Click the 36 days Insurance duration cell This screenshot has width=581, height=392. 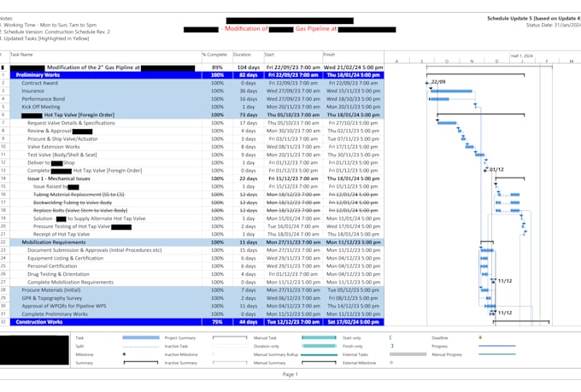[249, 91]
